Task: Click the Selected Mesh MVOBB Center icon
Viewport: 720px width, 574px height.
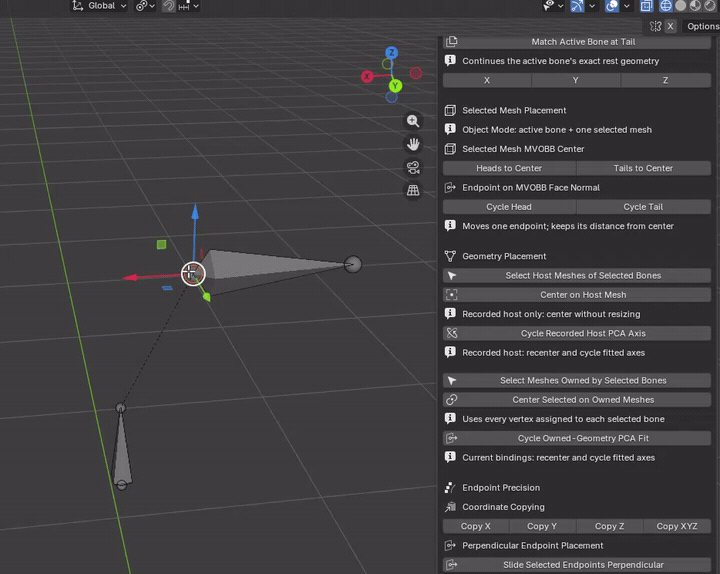Action: coord(450,149)
